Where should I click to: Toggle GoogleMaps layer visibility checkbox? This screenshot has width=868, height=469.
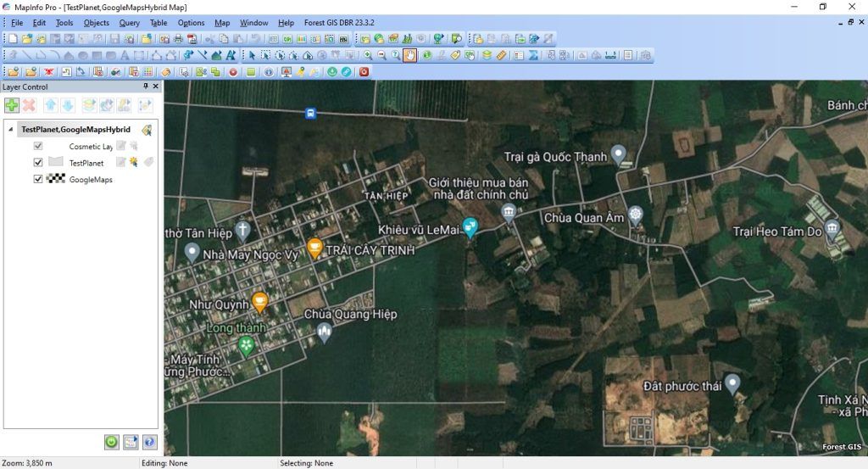pyautogui.click(x=38, y=179)
